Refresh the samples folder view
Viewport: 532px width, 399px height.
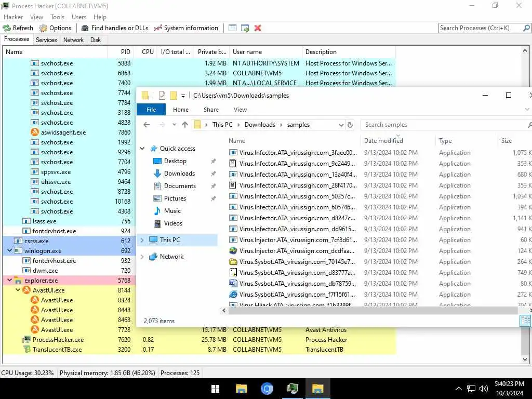350,125
